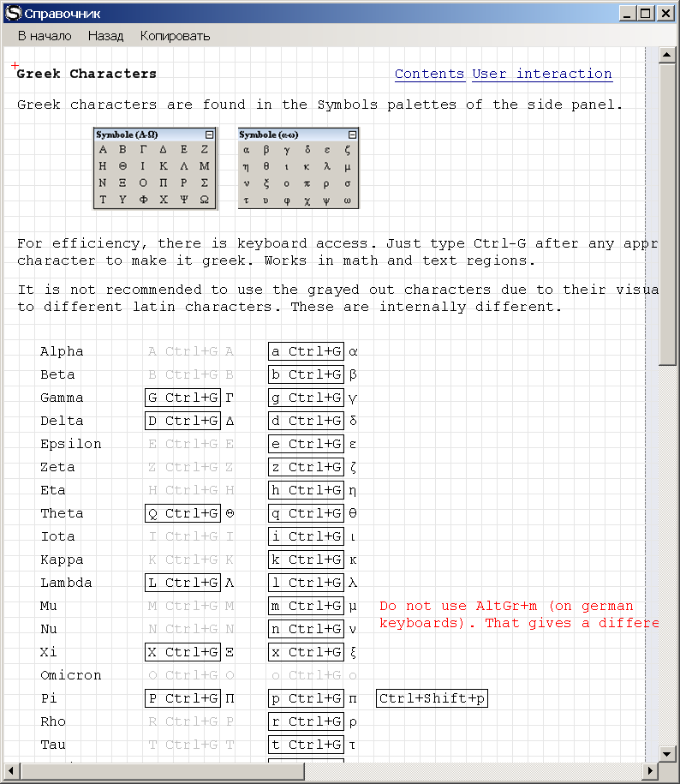This screenshot has height=784, width=680.
Task: Click lowercase pi in the symbols palette
Action: click(307, 183)
